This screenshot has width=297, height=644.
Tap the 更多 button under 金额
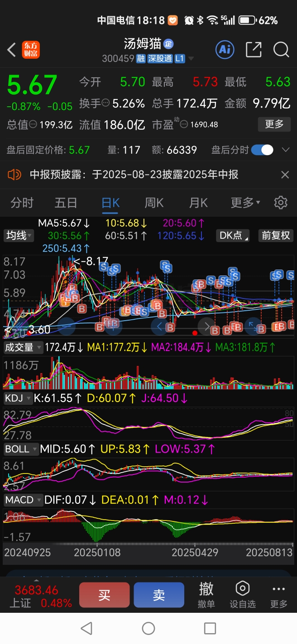pos(274,124)
